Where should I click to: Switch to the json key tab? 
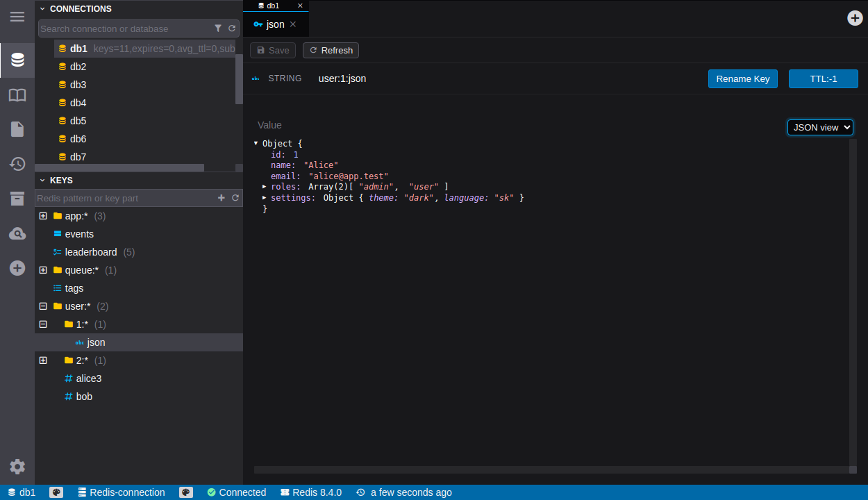click(x=276, y=24)
